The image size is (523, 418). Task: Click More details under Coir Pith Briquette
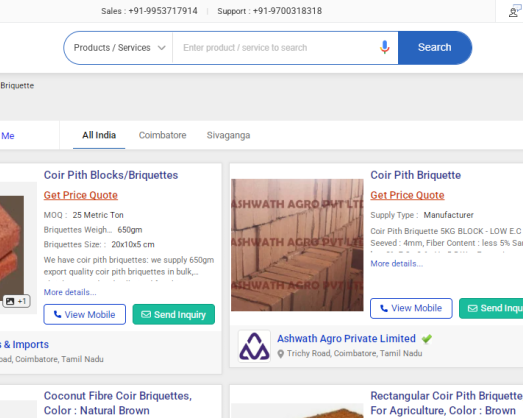point(397,264)
